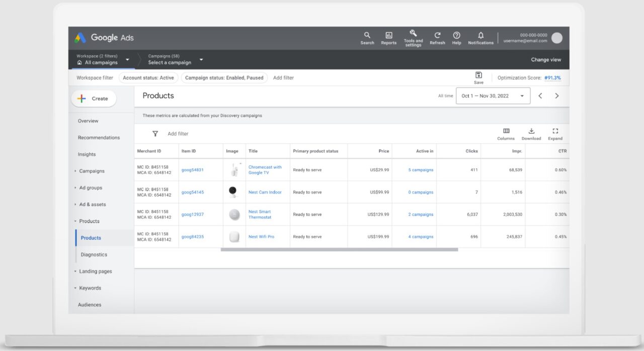Click Account status: Active filter chip
The height and width of the screenshot is (351, 644).
[x=148, y=78]
